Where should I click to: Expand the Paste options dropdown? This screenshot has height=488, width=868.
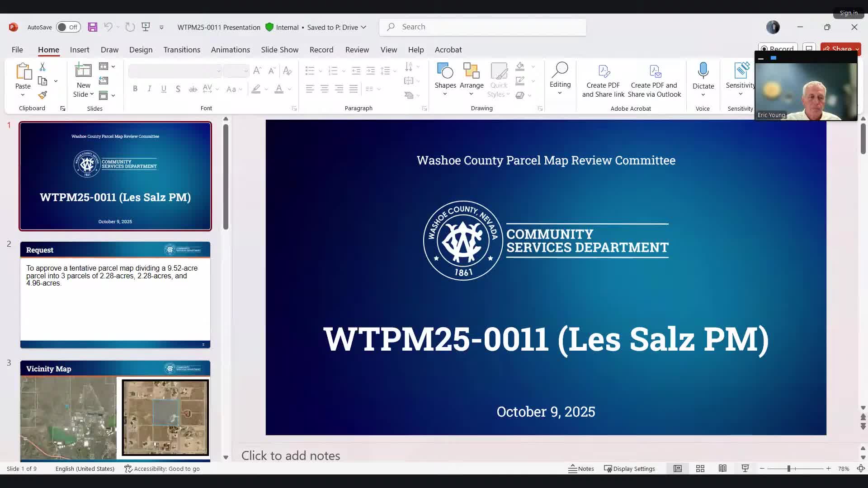point(23,95)
